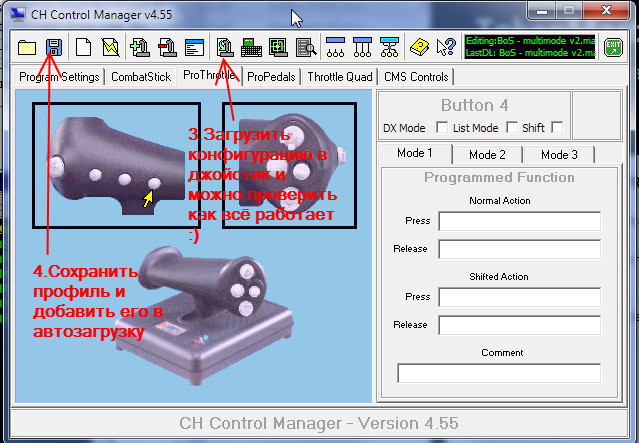Viewport: 639px width, 443px height.
Task: Click the Normal Action Release field
Action: [520, 249]
